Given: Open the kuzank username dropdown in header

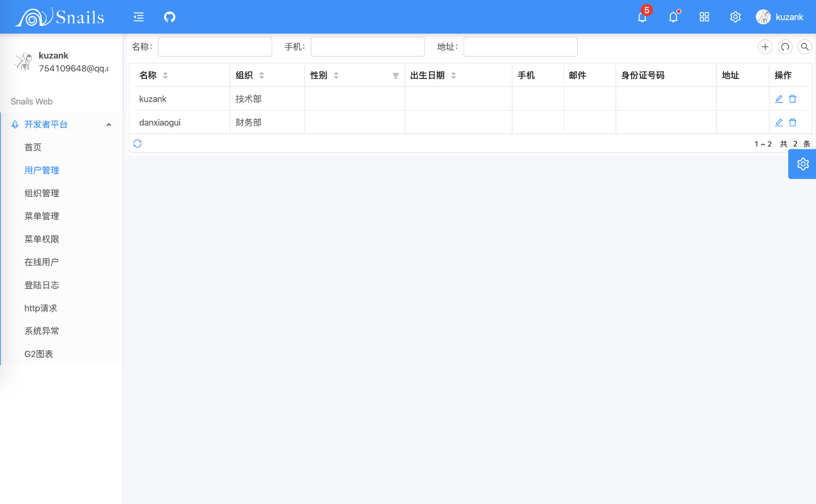Looking at the screenshot, I should [x=789, y=17].
